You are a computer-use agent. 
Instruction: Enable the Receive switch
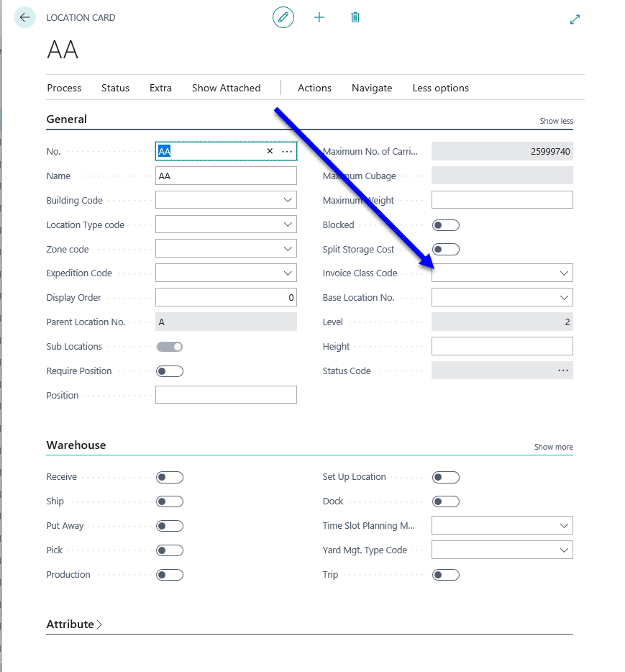click(170, 477)
